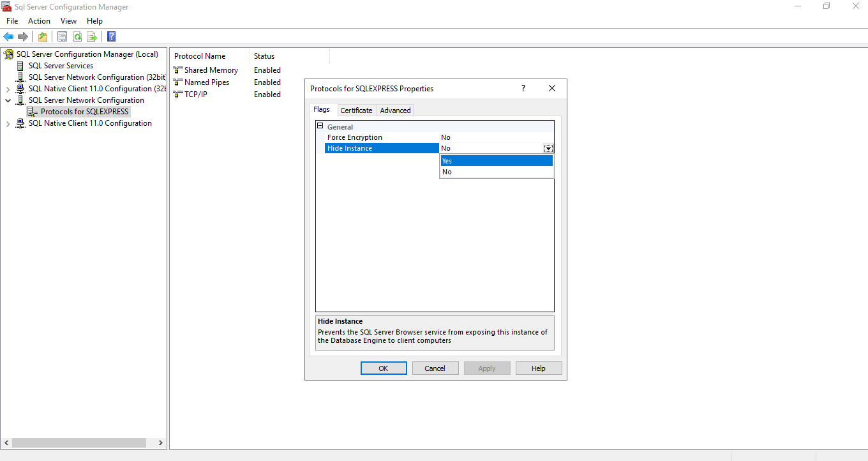Screen dimensions: 868x461
Task: Switch to the Certificate tab
Action: pos(356,110)
